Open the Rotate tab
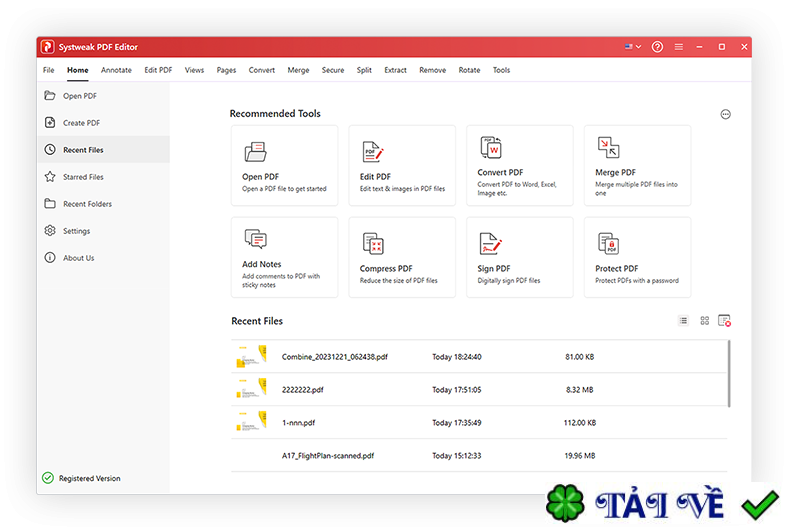Image resolution: width=787 pixels, height=530 pixels. click(x=469, y=70)
